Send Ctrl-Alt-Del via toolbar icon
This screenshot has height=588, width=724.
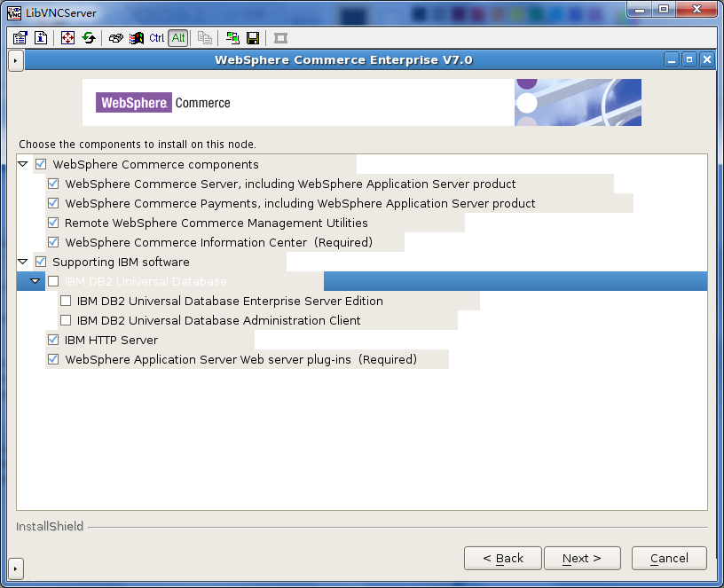click(x=115, y=38)
